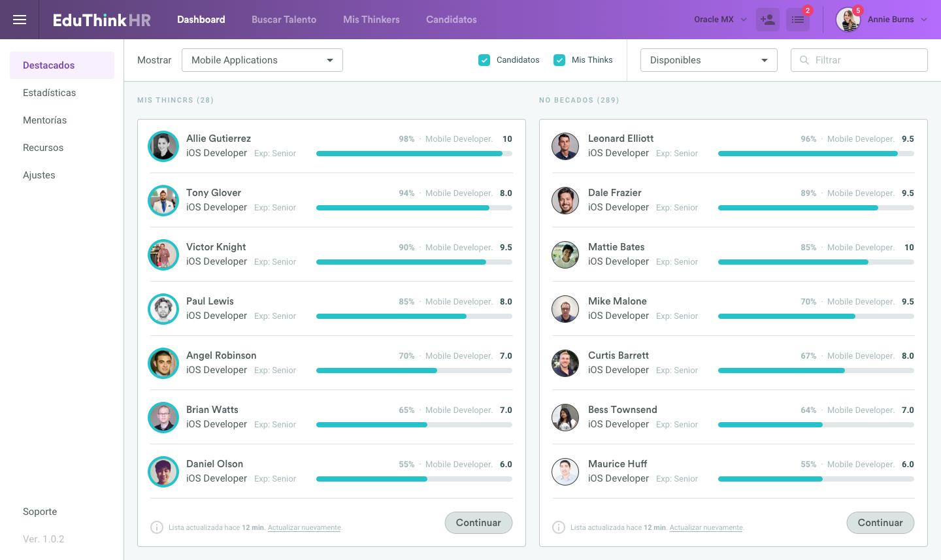Toggle the Candidatos checkbox
Screen dimensions: 941x560
coord(484,60)
